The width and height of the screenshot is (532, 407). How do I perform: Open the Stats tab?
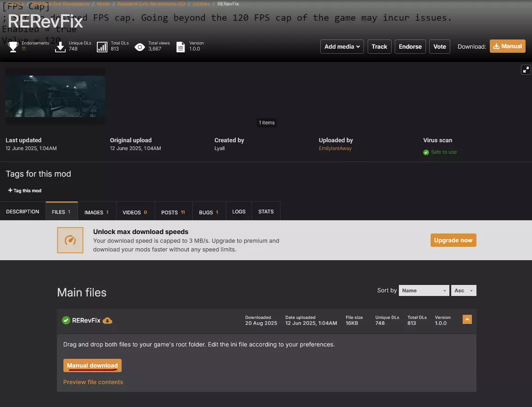pos(266,212)
